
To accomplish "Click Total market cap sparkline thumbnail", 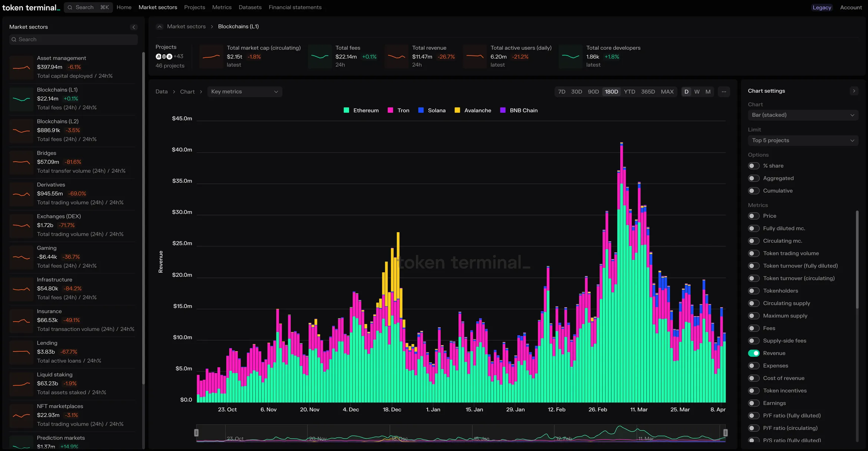I will [x=211, y=56].
